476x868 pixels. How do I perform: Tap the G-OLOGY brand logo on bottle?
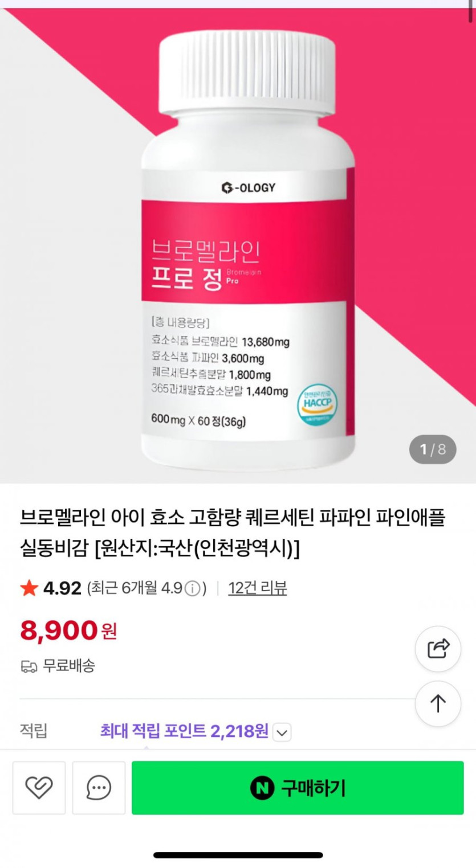[248, 187]
